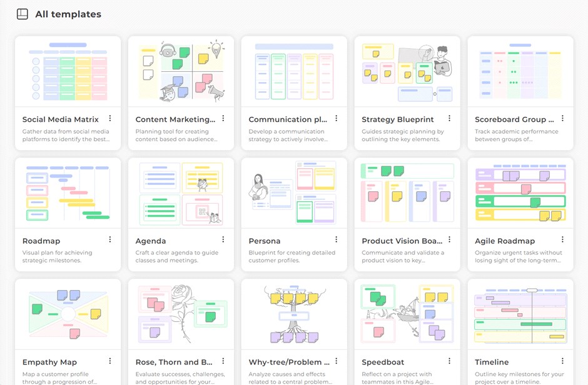This screenshot has width=588, height=385.
Task: Click the Empathy Map title
Action: click(x=49, y=362)
